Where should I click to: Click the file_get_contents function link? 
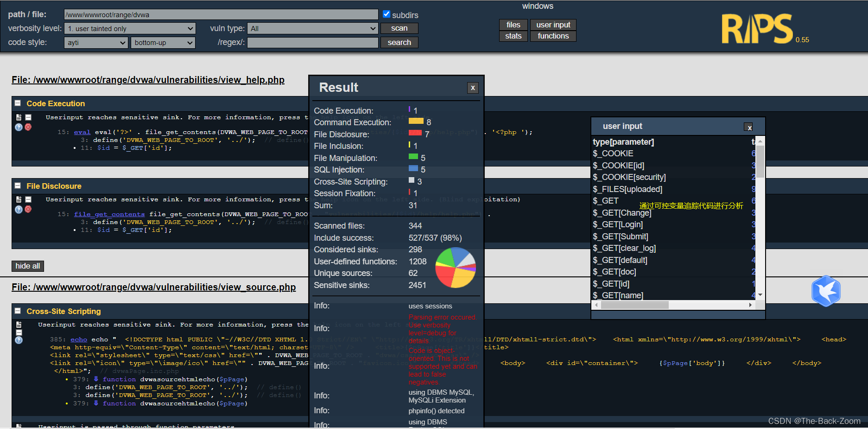pyautogui.click(x=109, y=214)
